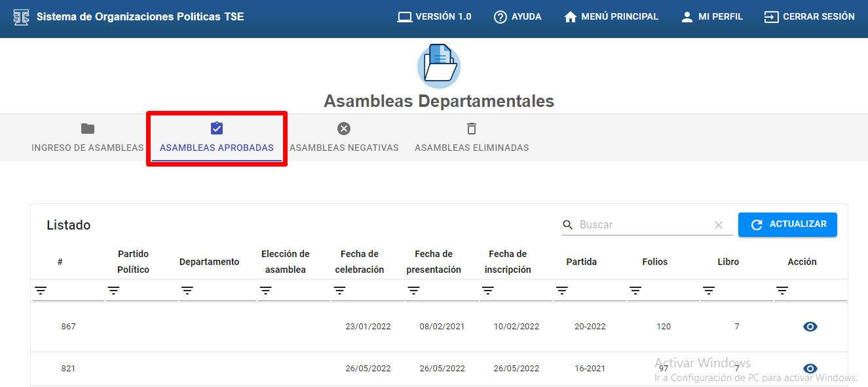Click the folder icon above Asambleas Departamentales
Viewport: 868px width, 387px height.
[x=439, y=66]
